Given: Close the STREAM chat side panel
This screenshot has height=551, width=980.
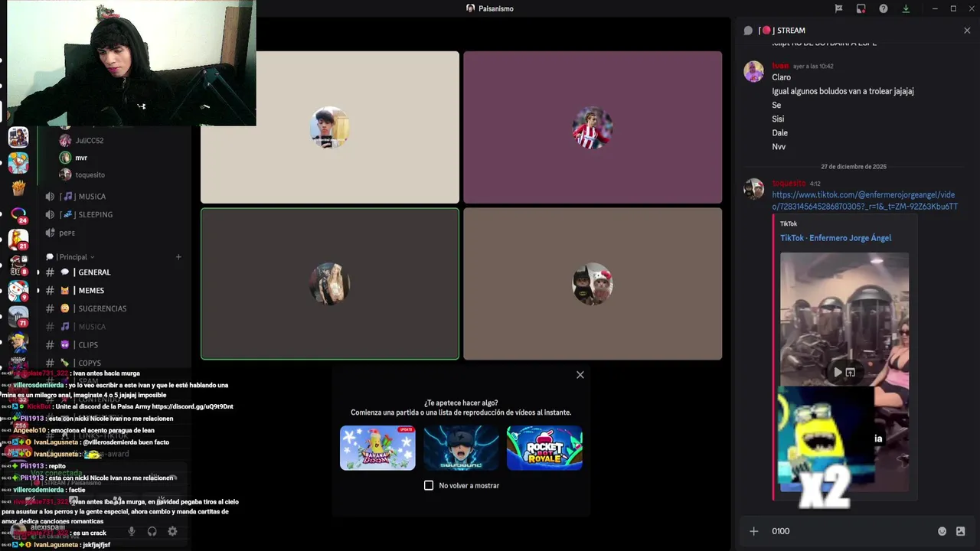Looking at the screenshot, I should point(967,31).
